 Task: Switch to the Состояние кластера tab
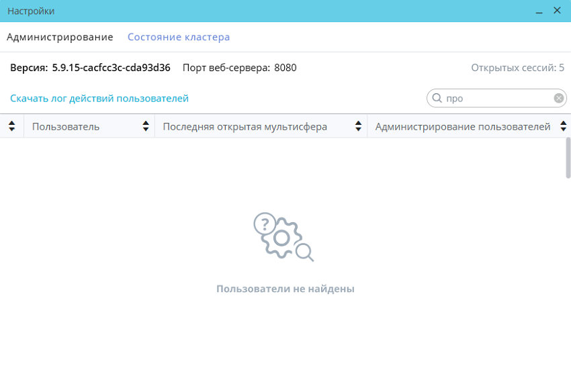coord(179,37)
